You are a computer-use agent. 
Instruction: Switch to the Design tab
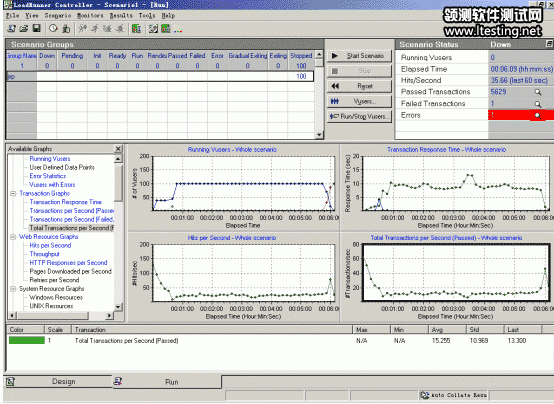[x=58, y=381]
